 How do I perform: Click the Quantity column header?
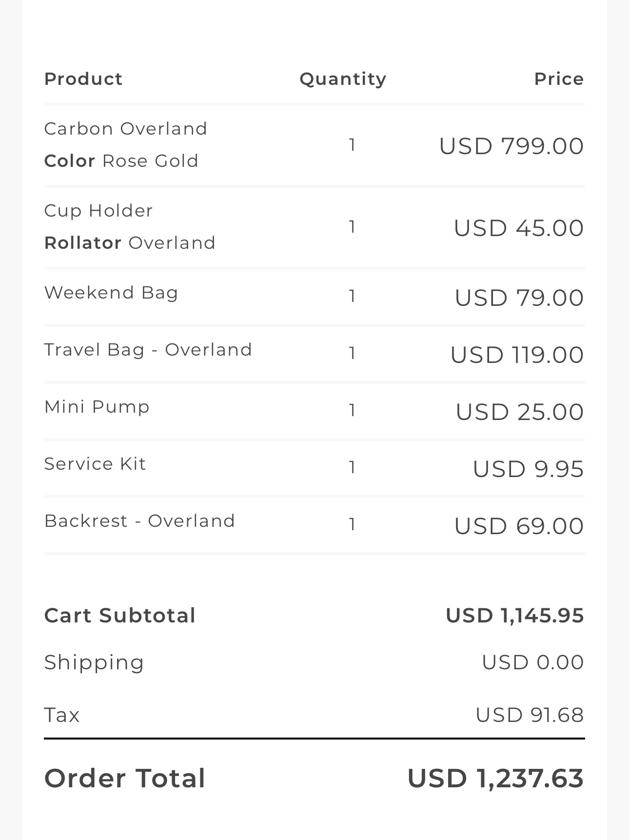pos(343,79)
